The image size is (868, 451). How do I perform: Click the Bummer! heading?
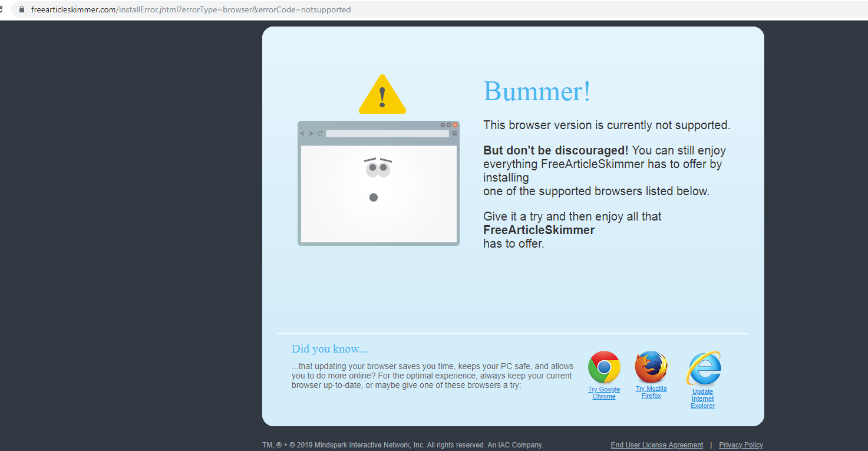(x=537, y=91)
